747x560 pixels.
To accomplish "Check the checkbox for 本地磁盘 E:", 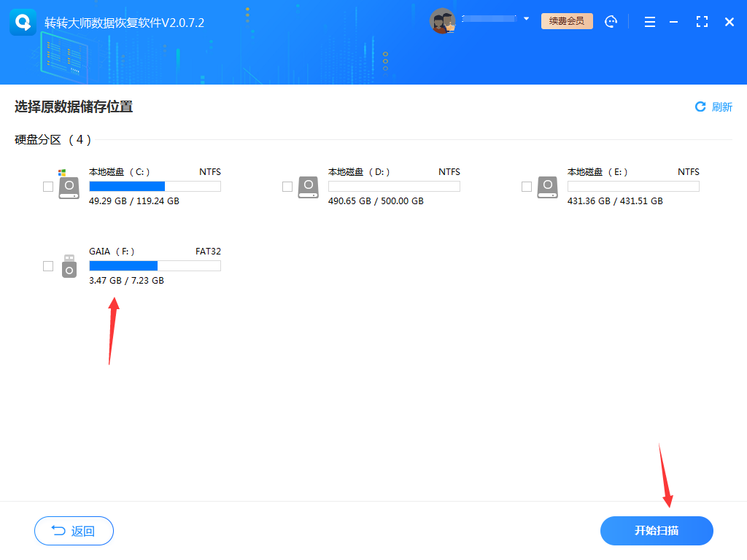I will pos(527,186).
